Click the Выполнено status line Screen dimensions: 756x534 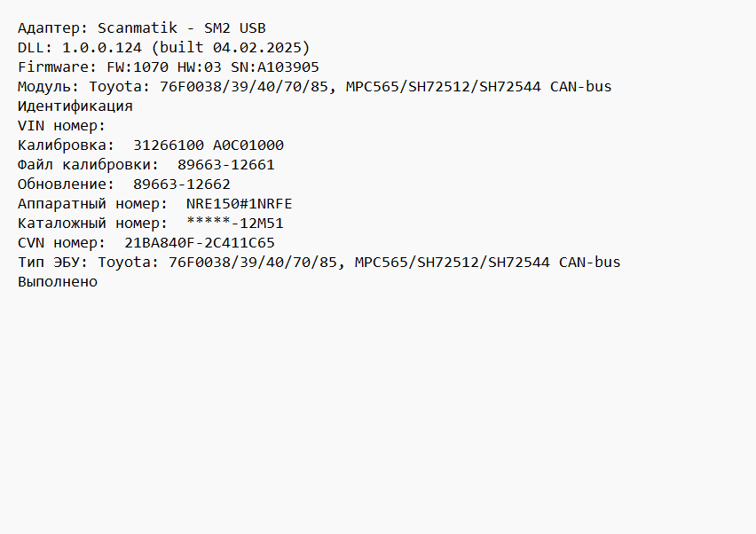(x=58, y=282)
